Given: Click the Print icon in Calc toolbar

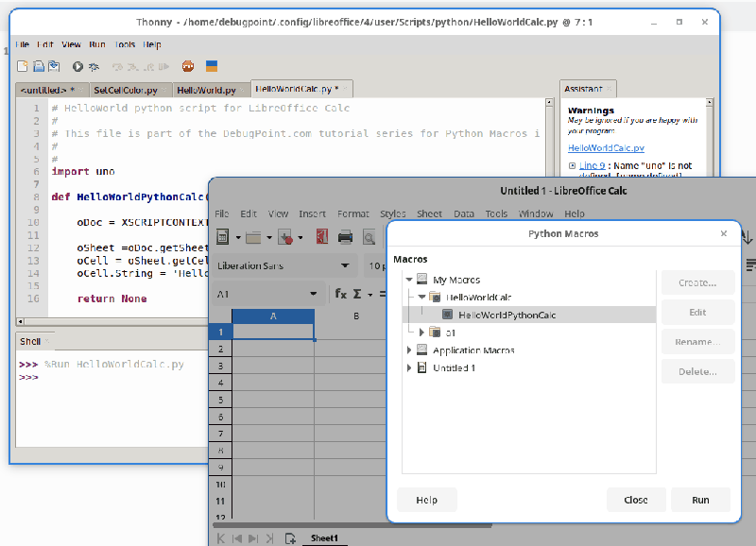Looking at the screenshot, I should (345, 237).
